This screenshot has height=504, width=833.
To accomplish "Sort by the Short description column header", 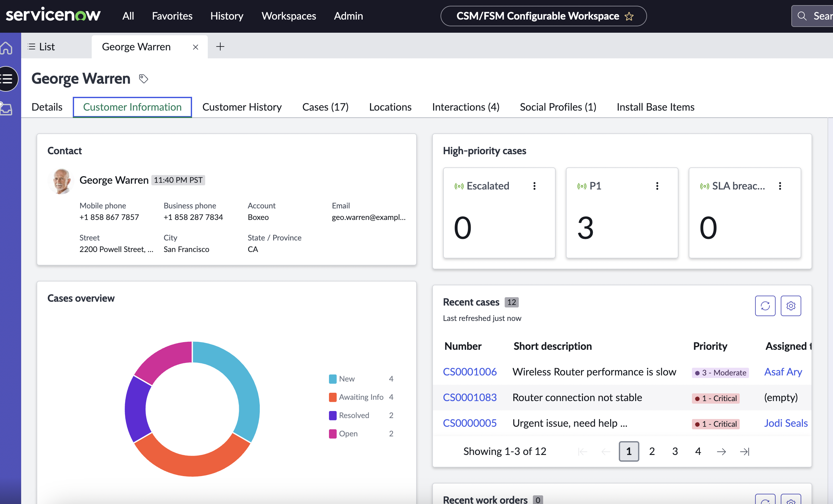I will coord(553,346).
